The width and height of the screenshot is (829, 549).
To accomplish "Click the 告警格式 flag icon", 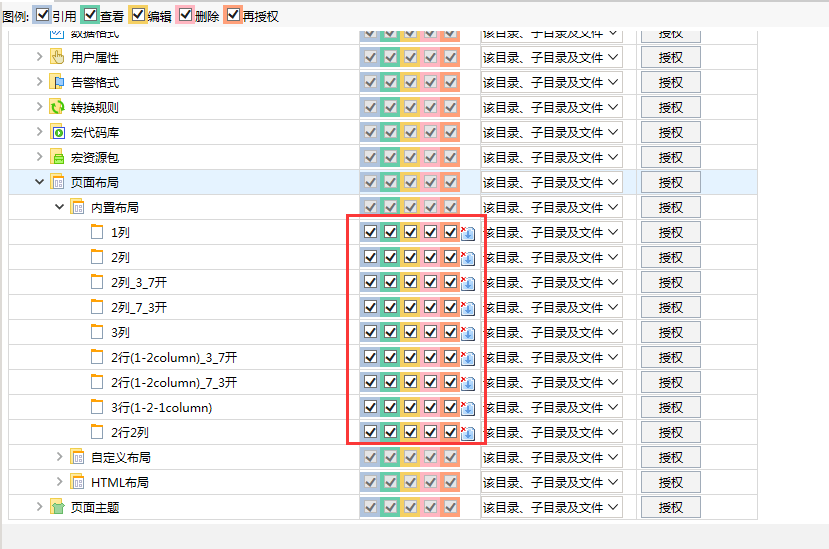I will pyautogui.click(x=57, y=82).
